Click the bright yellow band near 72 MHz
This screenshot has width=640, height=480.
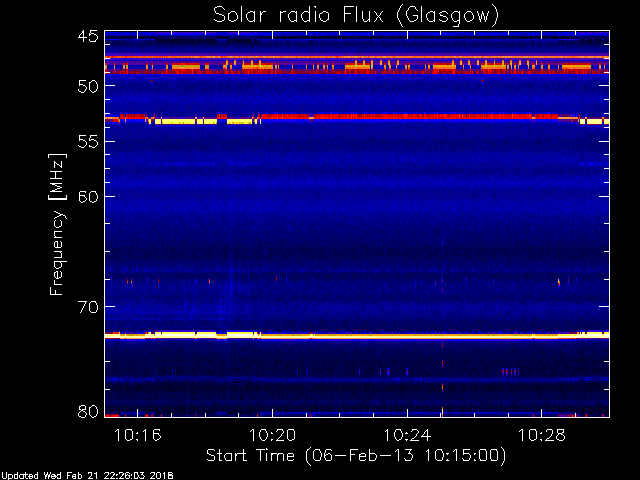357,336
